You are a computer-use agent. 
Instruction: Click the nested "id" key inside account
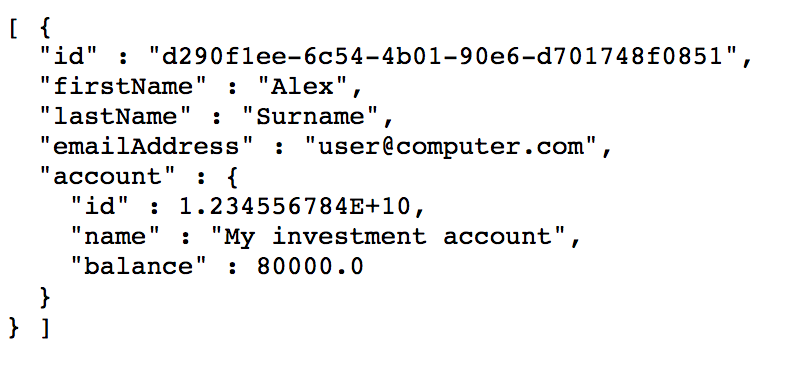(101, 207)
